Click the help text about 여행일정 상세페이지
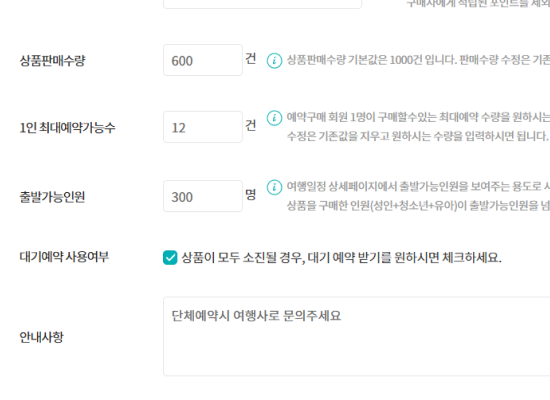550x400 pixels. pos(418,196)
